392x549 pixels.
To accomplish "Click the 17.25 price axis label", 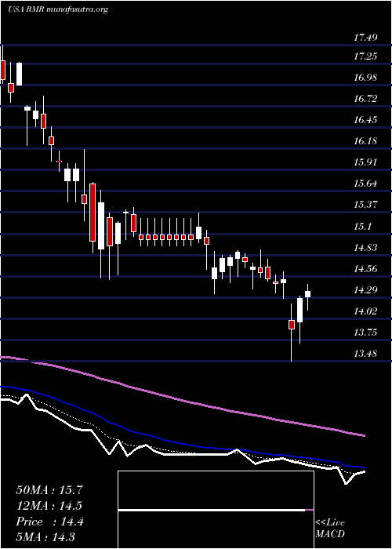I will coord(365,56).
